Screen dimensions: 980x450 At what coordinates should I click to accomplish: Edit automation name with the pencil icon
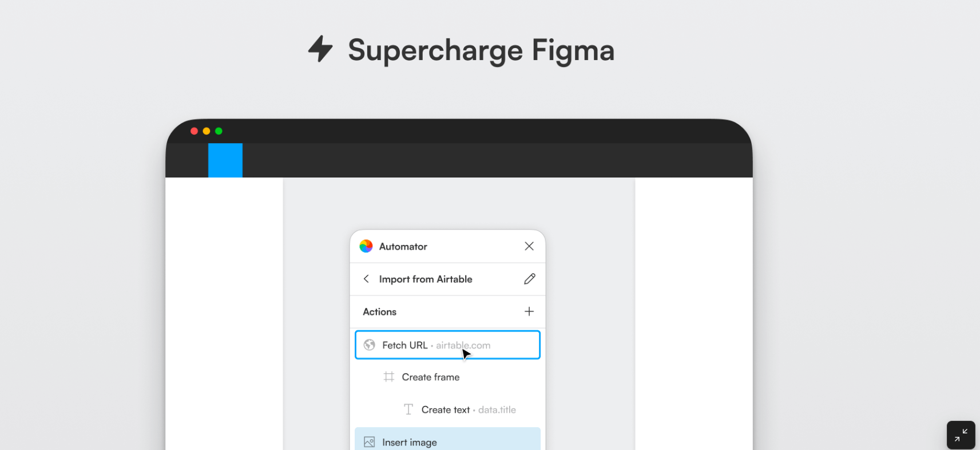pos(529,279)
